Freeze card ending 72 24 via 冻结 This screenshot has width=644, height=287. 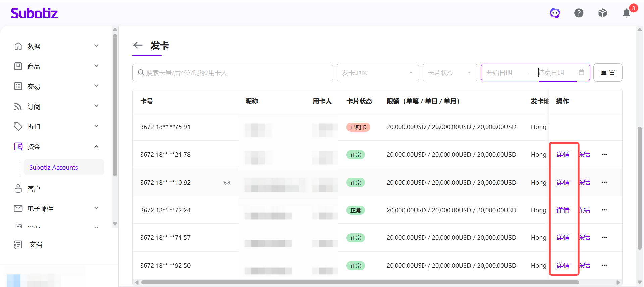pyautogui.click(x=585, y=210)
